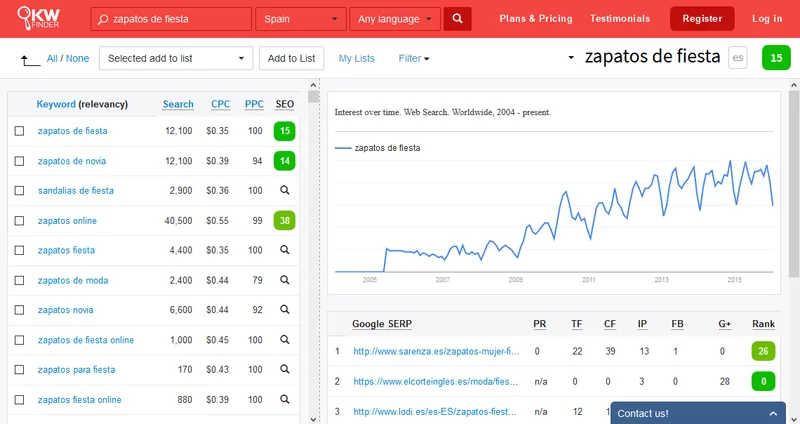Click SEO score 14 badge for zapatos de novia

(285, 161)
